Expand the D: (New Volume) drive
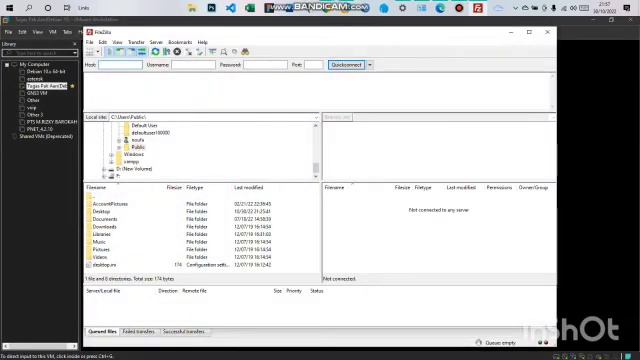The width and height of the screenshot is (640, 360). (x=104, y=169)
